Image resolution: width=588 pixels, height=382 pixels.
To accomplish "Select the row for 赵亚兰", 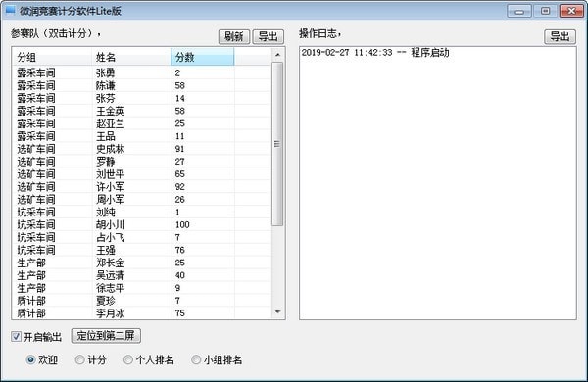I will pos(142,123).
